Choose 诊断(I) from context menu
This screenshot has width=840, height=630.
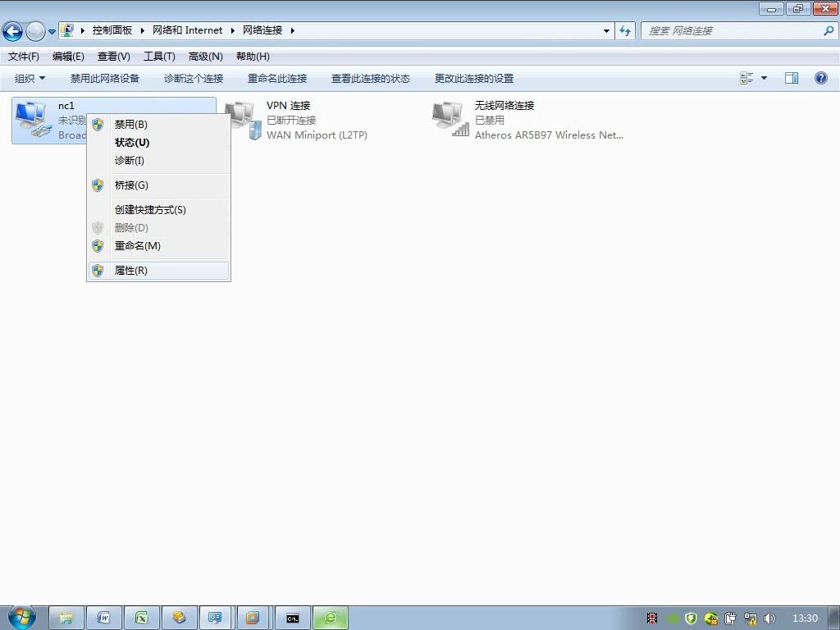tap(159, 160)
